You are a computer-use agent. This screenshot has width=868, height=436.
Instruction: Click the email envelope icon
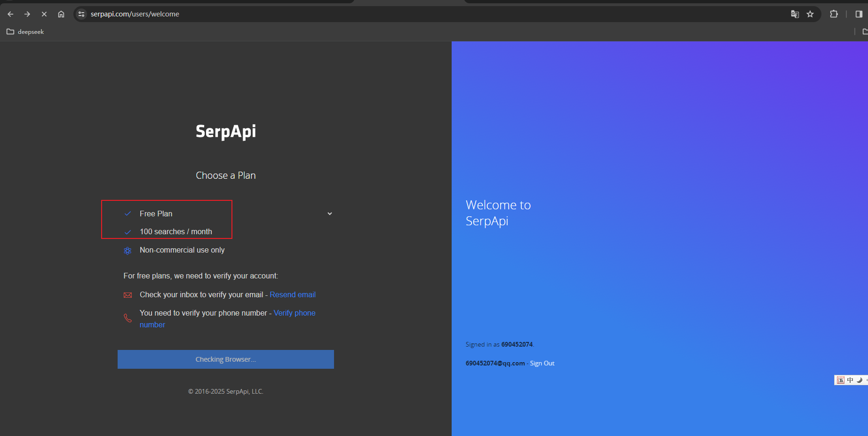point(127,295)
